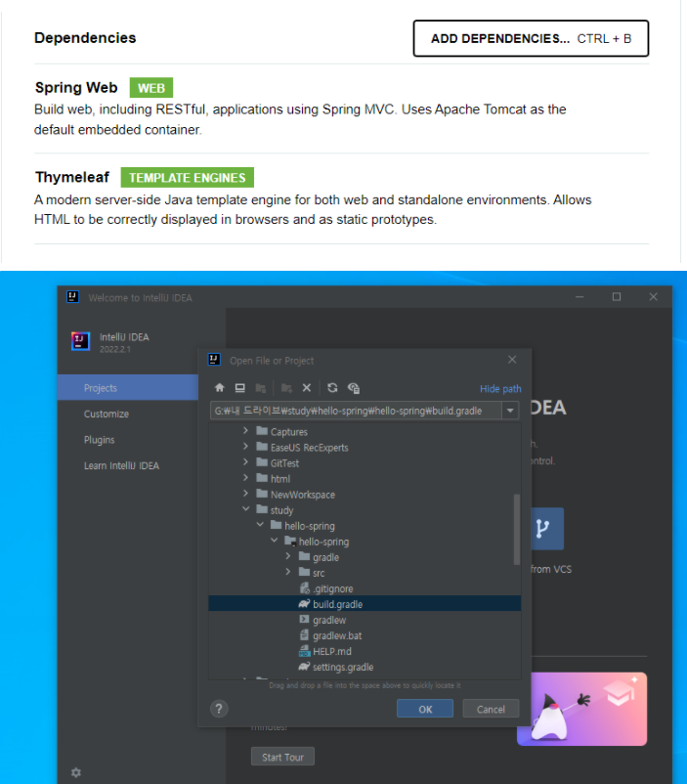687x784 pixels.
Task: Select the settings.gradle file
Action: [x=365, y=667]
